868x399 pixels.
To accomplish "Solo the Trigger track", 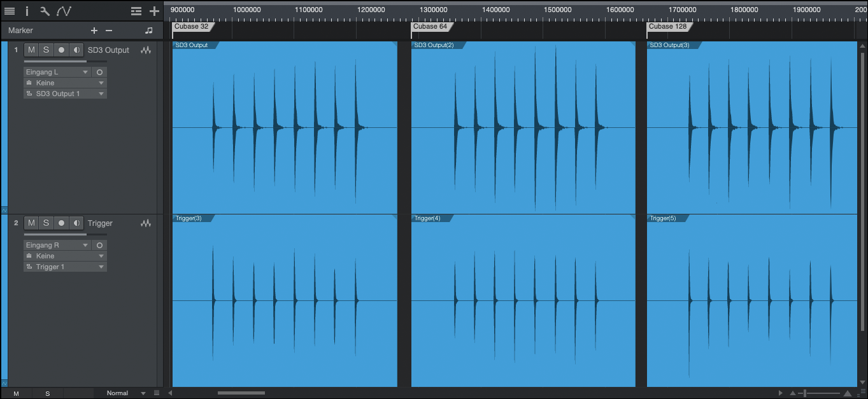I will [46, 223].
